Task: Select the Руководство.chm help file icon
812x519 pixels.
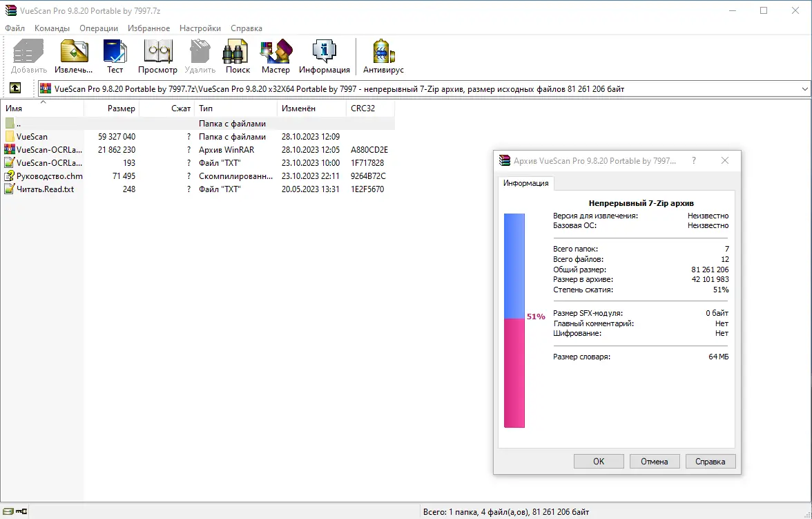Action: tap(10, 176)
